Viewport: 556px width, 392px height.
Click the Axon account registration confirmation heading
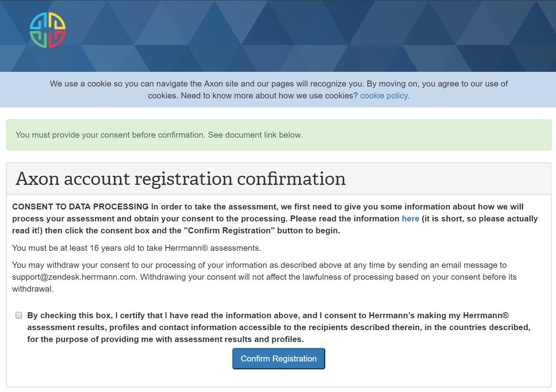pos(181,179)
